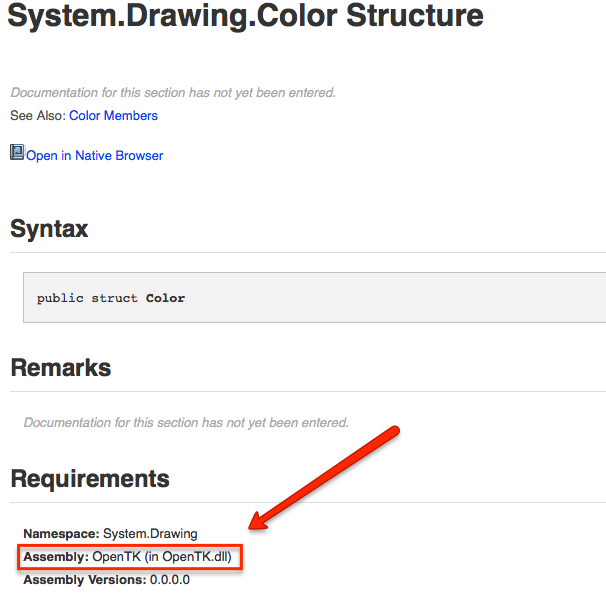This screenshot has width=606, height=600.
Task: Click the 'public' keyword in the code block
Action: tap(59, 298)
